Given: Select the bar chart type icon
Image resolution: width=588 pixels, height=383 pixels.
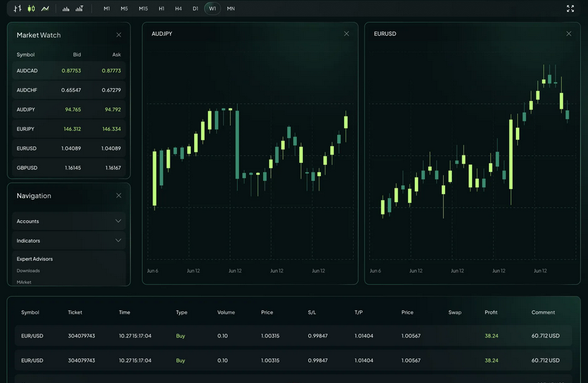Looking at the screenshot, I should pyautogui.click(x=18, y=8).
